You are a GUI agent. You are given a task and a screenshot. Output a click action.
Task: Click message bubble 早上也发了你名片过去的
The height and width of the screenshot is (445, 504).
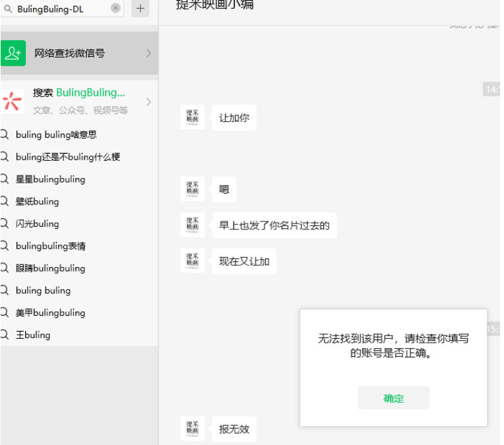(274, 225)
